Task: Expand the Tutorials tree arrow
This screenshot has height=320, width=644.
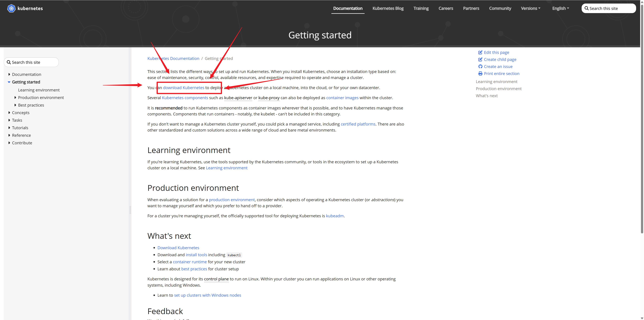Action: point(9,128)
